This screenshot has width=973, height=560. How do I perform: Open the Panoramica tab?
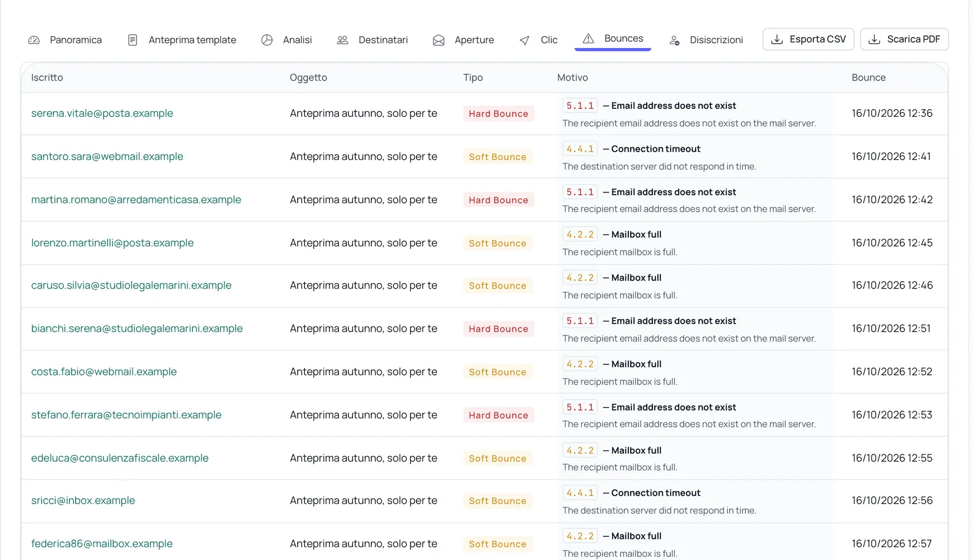click(65, 40)
